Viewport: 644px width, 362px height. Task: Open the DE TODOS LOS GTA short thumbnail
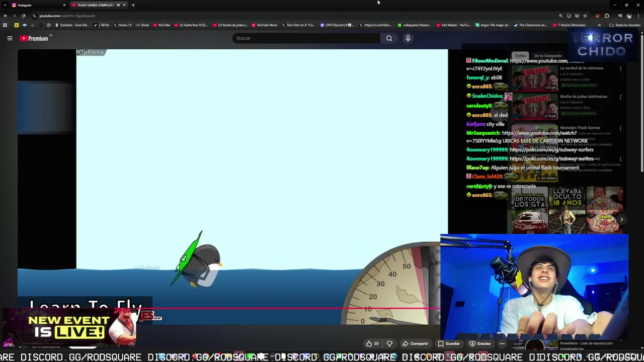tap(530, 210)
